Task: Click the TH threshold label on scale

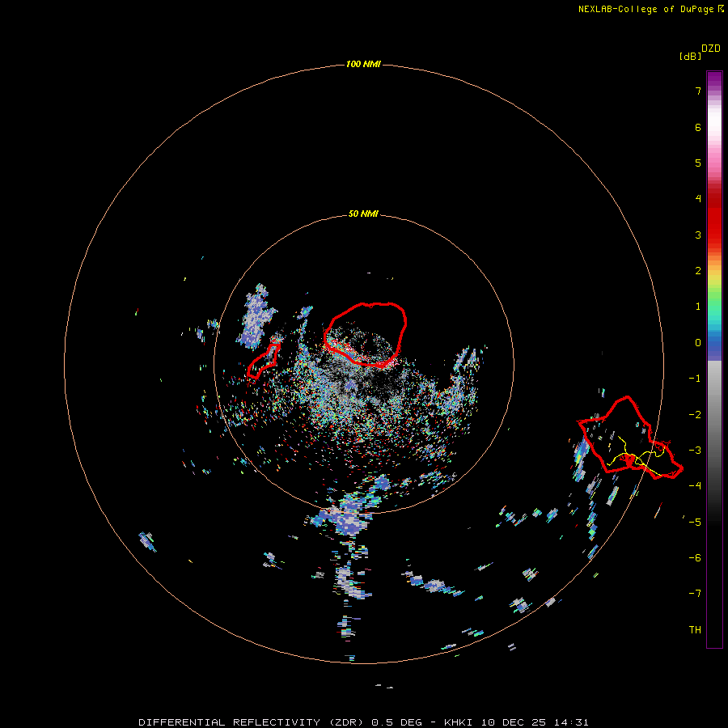Action: [695, 630]
